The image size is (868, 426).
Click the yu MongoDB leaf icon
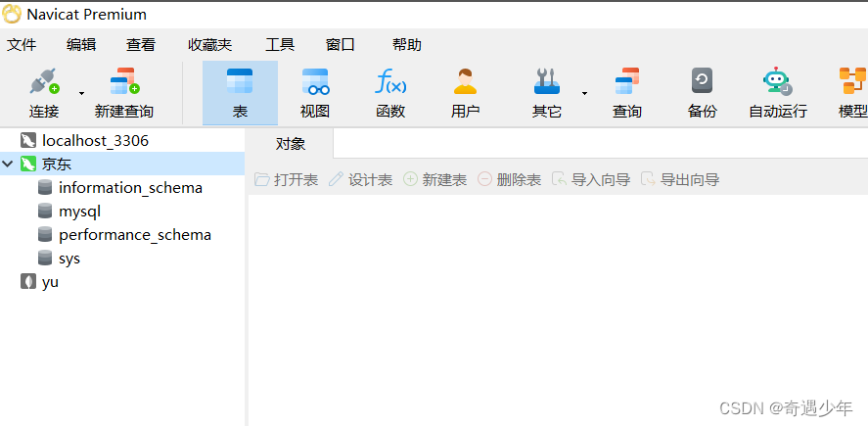(x=28, y=282)
